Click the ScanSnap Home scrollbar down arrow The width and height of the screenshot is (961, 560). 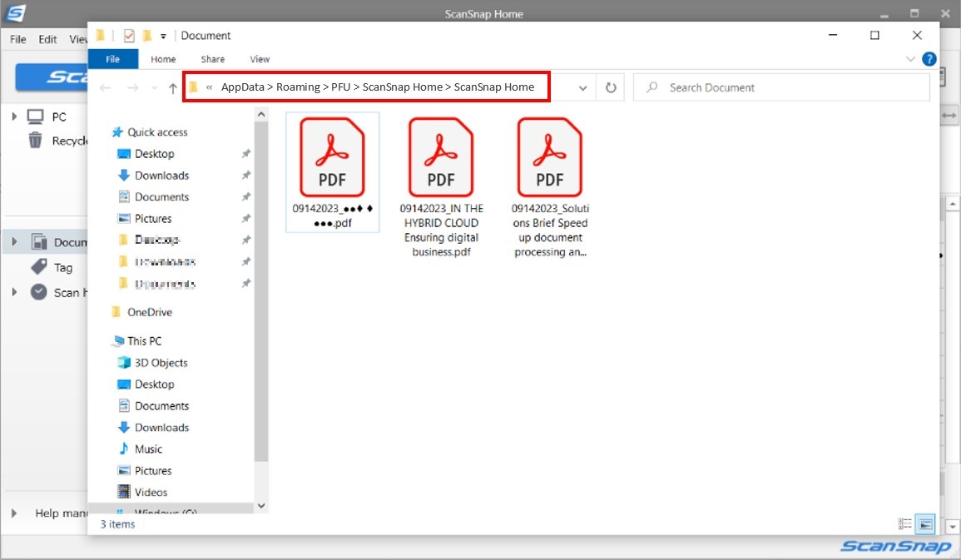[952, 527]
